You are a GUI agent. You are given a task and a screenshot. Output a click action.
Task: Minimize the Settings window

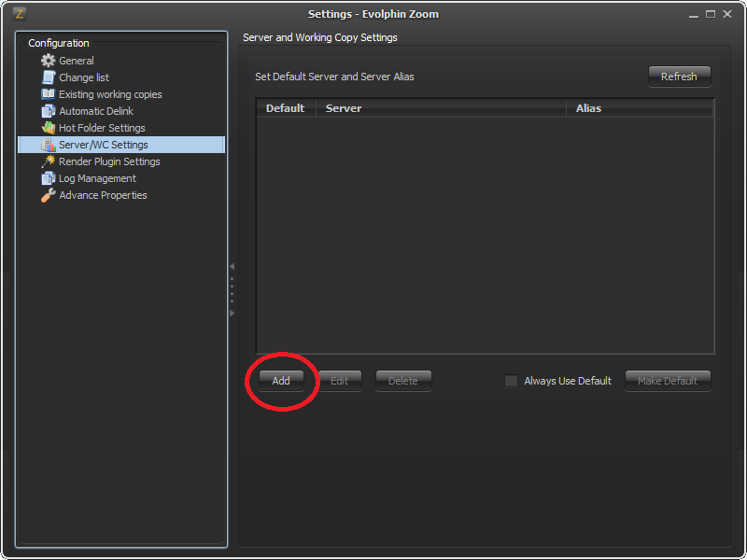click(694, 15)
